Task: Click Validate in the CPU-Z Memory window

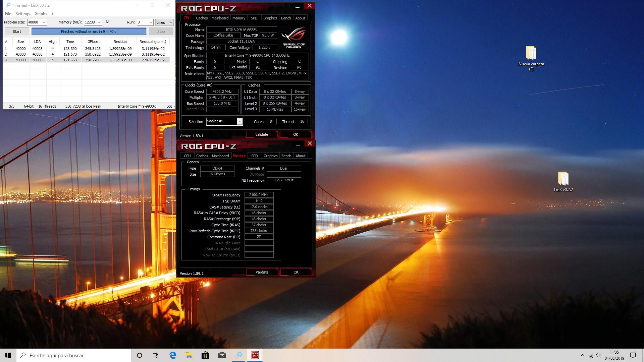Action: point(262,272)
